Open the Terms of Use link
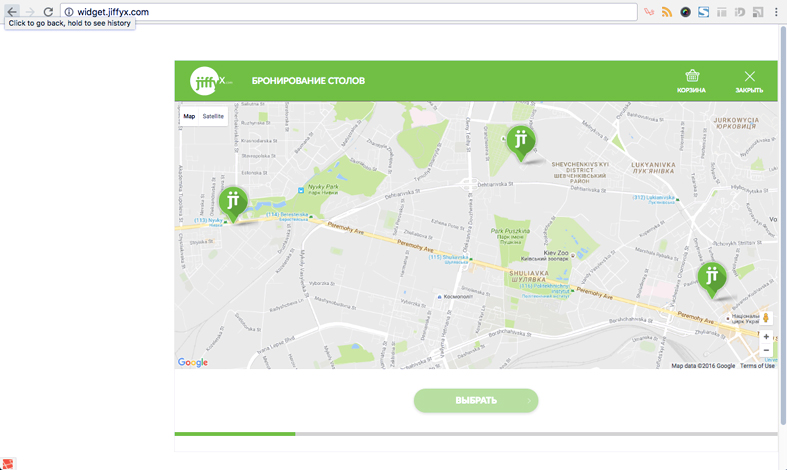The image size is (787, 470). pyautogui.click(x=757, y=366)
